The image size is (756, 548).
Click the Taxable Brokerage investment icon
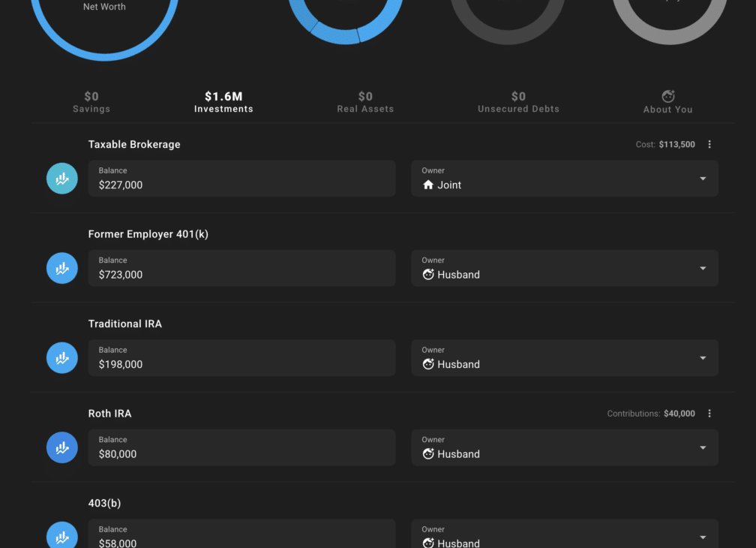pos(62,179)
